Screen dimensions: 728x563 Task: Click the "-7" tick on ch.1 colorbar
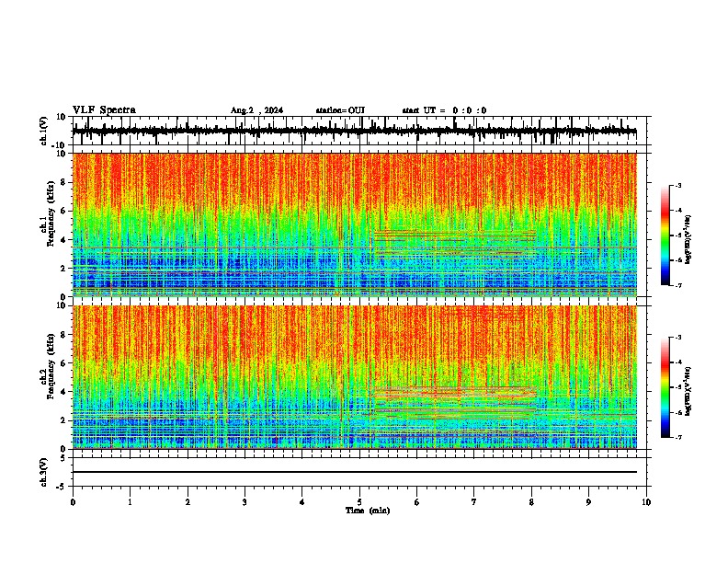coord(678,285)
